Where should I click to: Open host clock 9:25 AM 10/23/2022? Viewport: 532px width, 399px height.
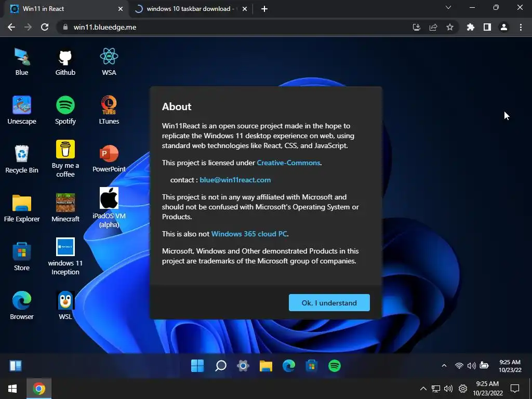coord(487,389)
